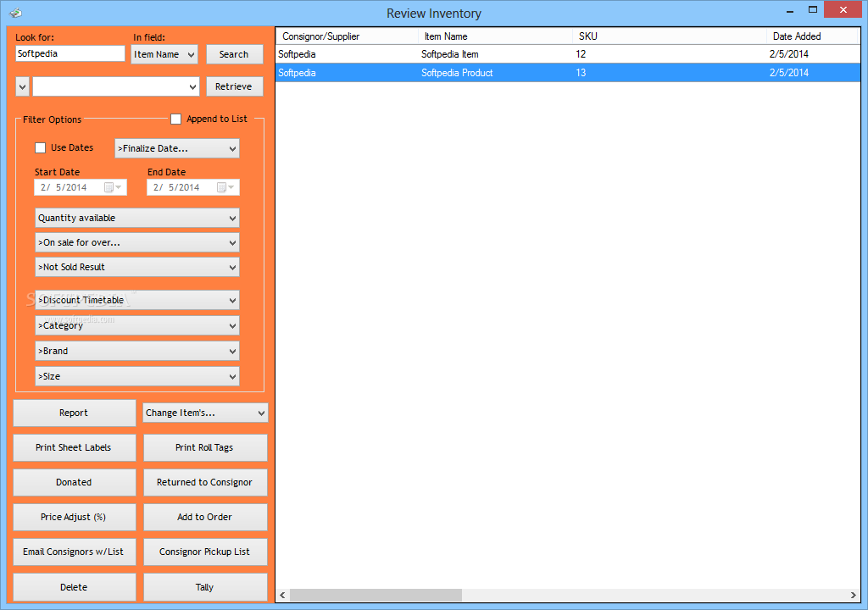Mark items with the Donated button
This screenshot has width=868, height=610.
(75, 483)
